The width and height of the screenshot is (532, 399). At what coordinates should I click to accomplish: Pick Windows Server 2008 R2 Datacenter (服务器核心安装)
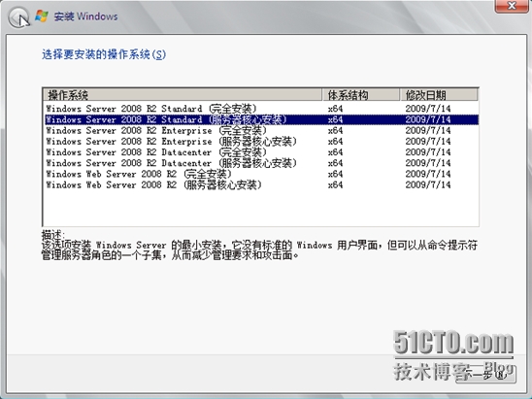(261, 163)
